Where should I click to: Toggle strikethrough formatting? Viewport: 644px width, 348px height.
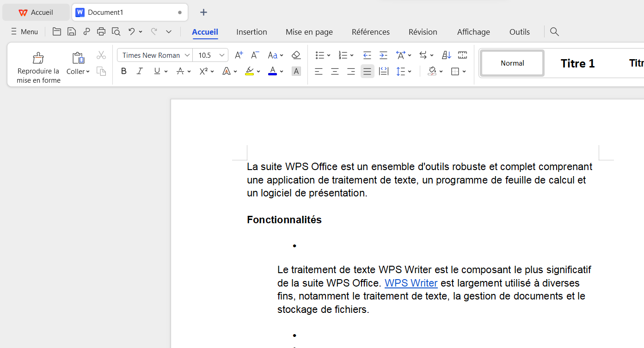point(180,71)
